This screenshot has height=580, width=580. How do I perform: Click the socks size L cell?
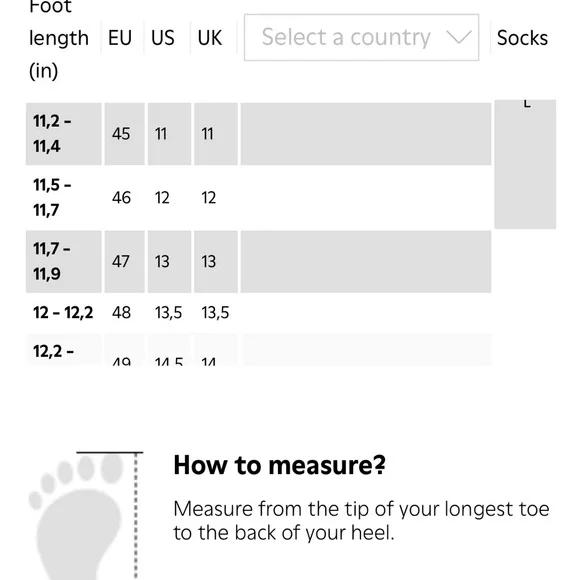[525, 164]
